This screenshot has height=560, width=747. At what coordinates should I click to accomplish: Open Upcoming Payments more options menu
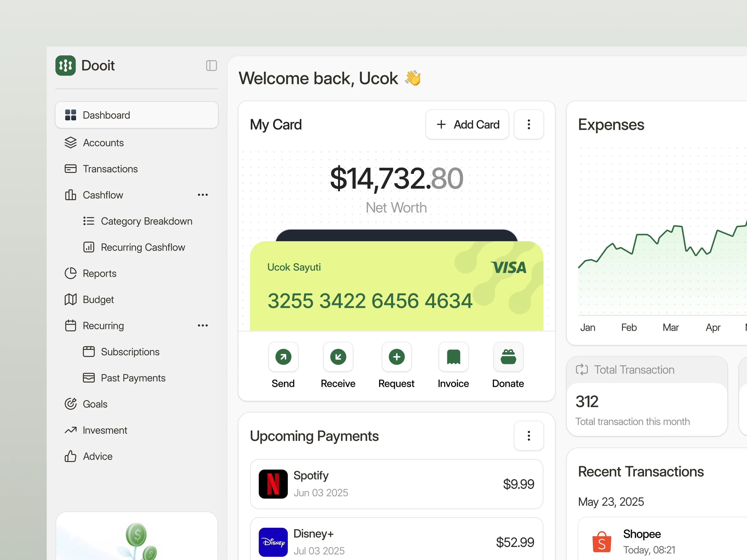pyautogui.click(x=529, y=436)
